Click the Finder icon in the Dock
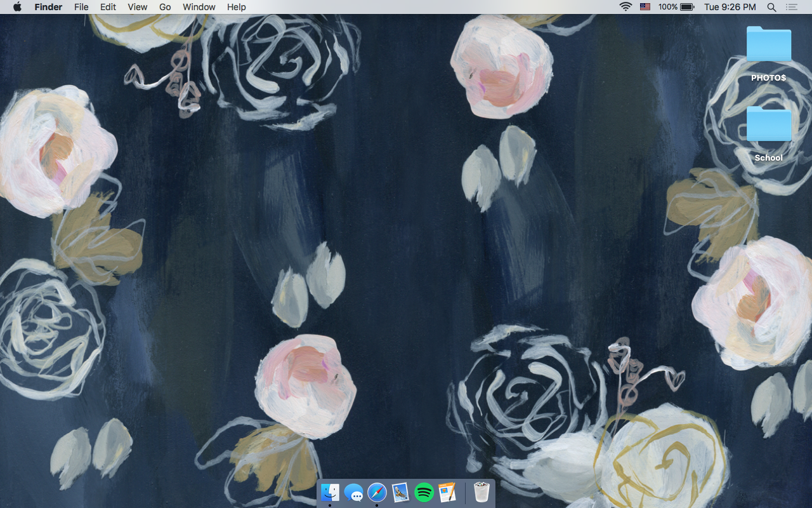812x508 pixels. click(331, 492)
